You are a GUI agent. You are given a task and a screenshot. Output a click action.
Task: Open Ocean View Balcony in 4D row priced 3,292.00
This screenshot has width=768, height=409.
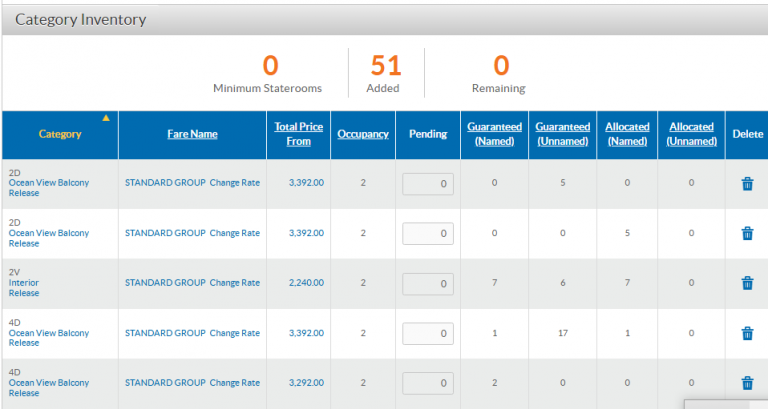pyautogui.click(x=48, y=383)
